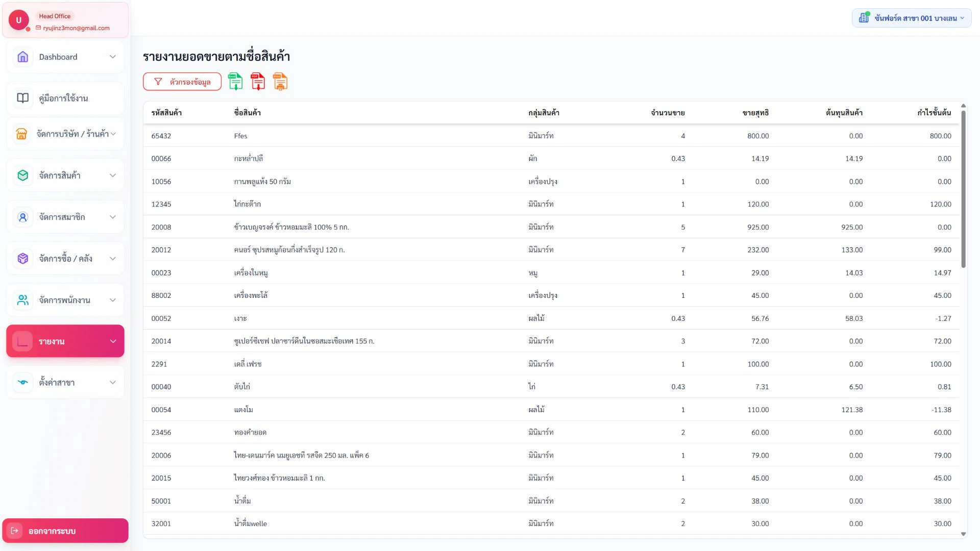The height and width of the screenshot is (551, 980).
Task: Print the sales report
Action: tap(280, 82)
